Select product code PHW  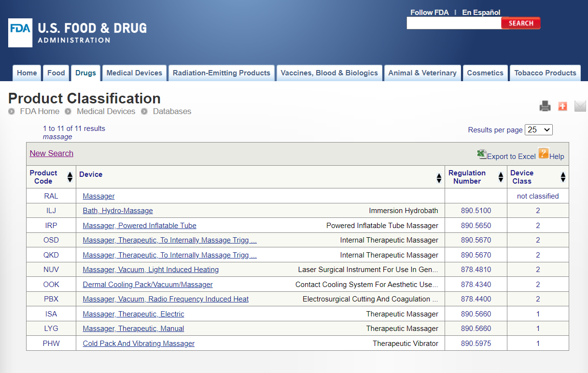(51, 344)
